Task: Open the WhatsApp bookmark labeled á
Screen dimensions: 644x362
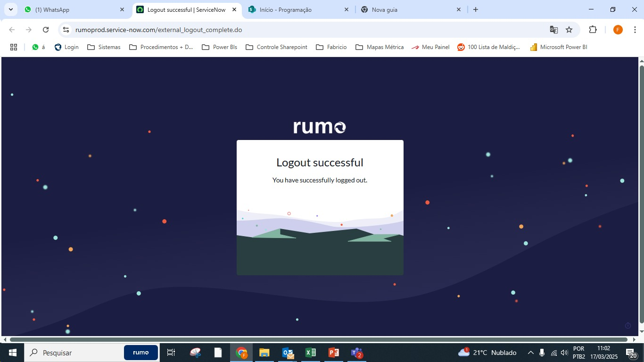Action: (39, 47)
